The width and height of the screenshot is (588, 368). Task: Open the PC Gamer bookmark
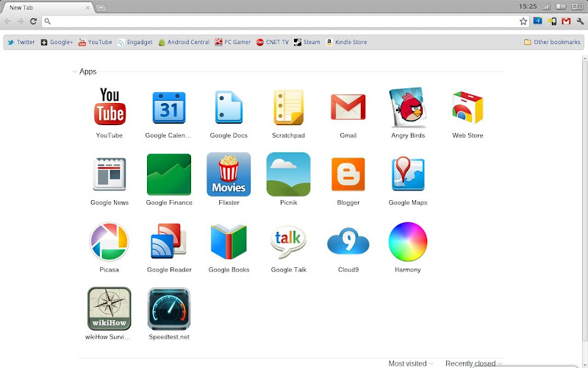point(232,42)
